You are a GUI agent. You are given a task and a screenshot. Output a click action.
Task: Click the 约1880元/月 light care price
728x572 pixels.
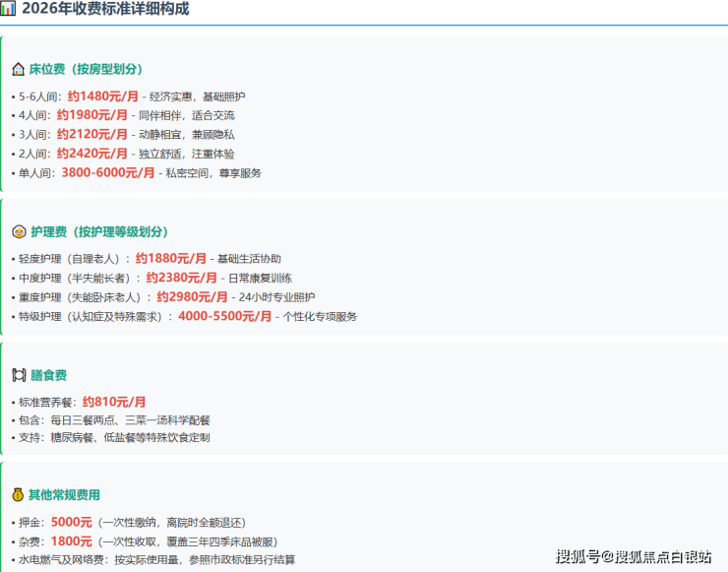click(x=171, y=258)
